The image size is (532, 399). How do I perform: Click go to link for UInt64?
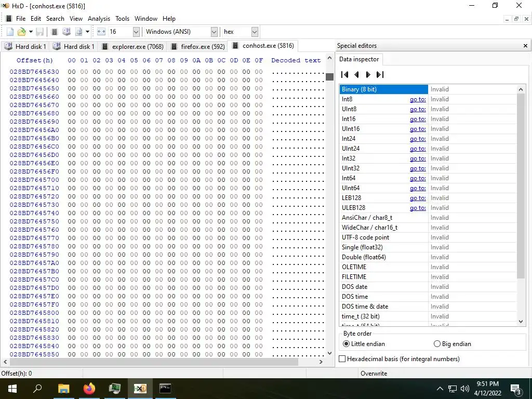click(x=418, y=188)
